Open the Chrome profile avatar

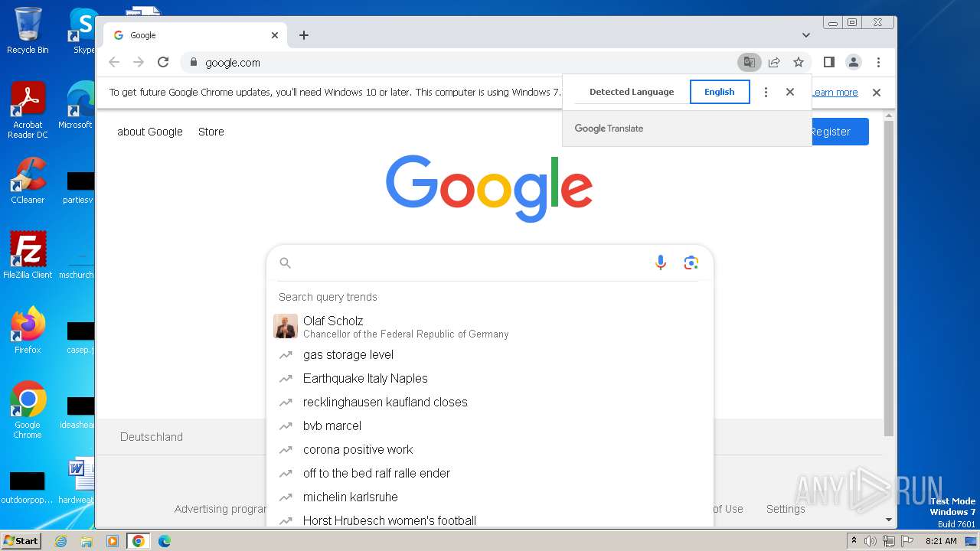pyautogui.click(x=854, y=63)
